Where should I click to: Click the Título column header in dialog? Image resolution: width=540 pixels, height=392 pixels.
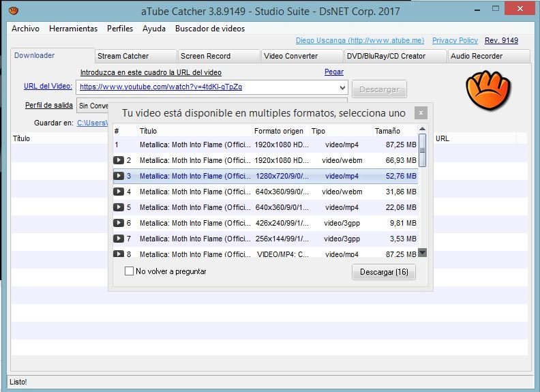click(194, 131)
